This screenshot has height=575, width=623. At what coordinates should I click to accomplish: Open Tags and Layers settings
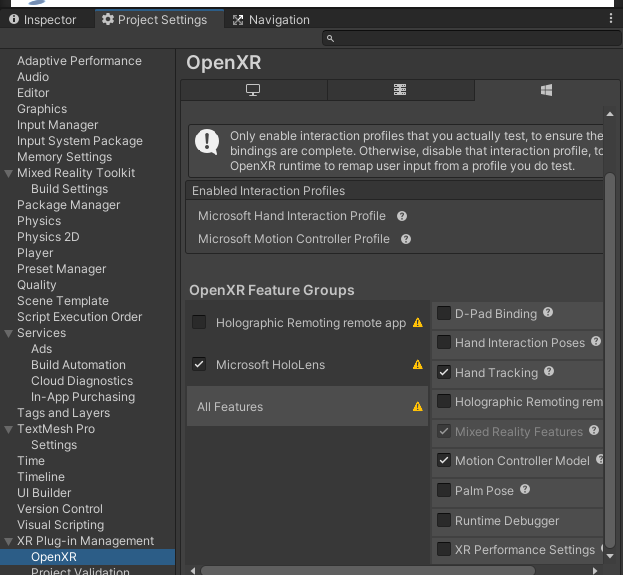click(x=64, y=413)
